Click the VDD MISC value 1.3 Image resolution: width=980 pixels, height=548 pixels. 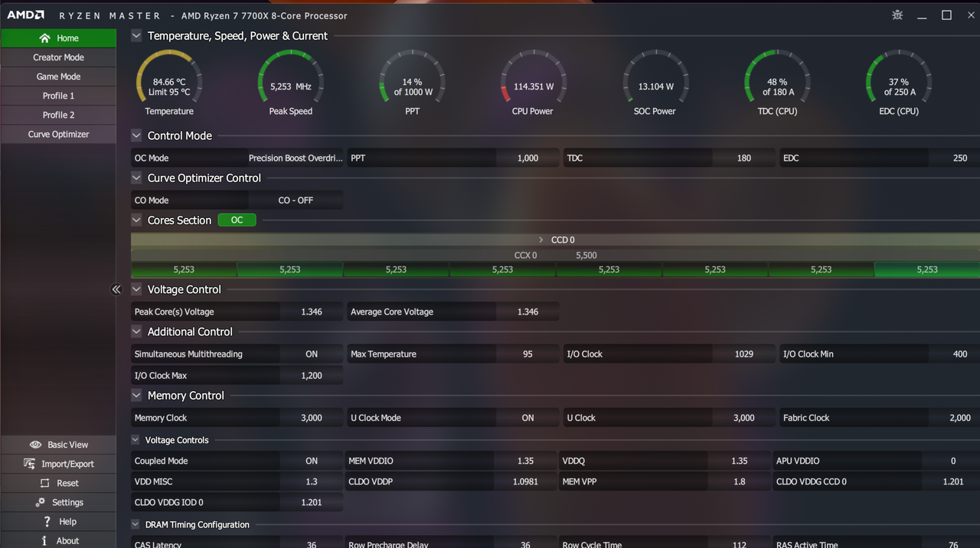click(312, 482)
